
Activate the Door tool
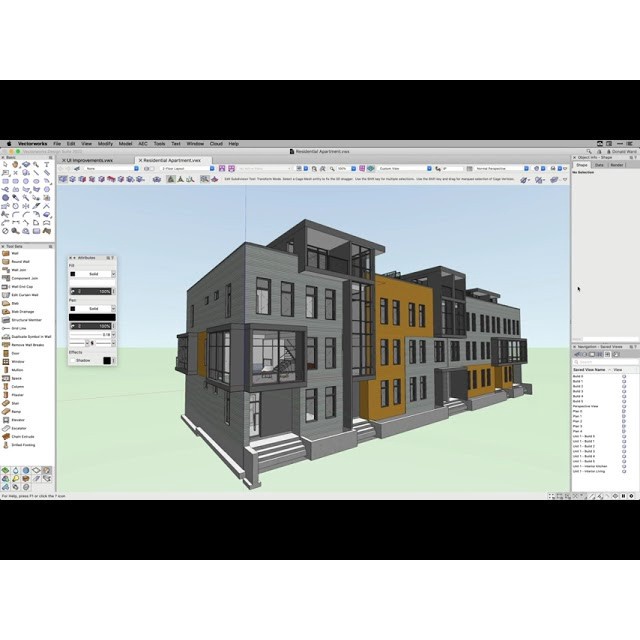[x=15, y=352]
